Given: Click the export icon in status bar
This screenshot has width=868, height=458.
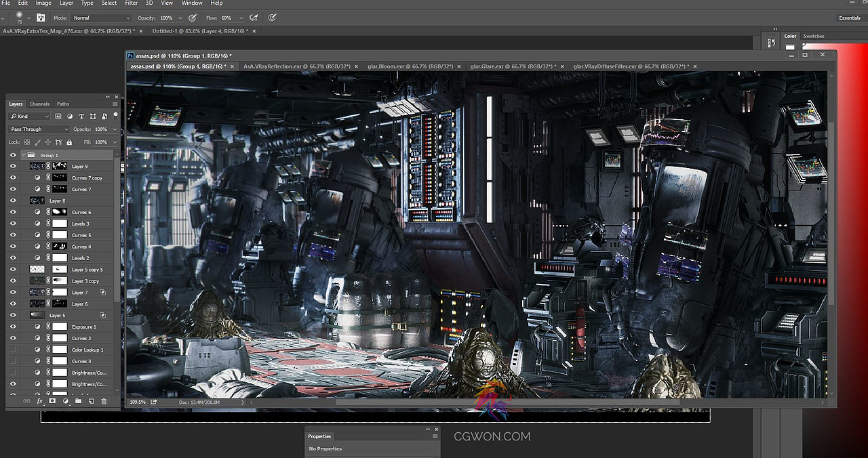Looking at the screenshot, I should 154,402.
